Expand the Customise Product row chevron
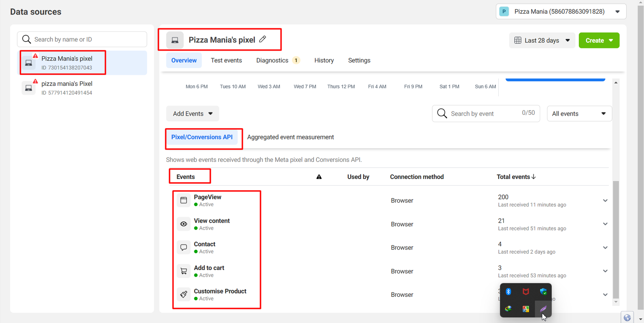The width and height of the screenshot is (644, 323). click(605, 295)
